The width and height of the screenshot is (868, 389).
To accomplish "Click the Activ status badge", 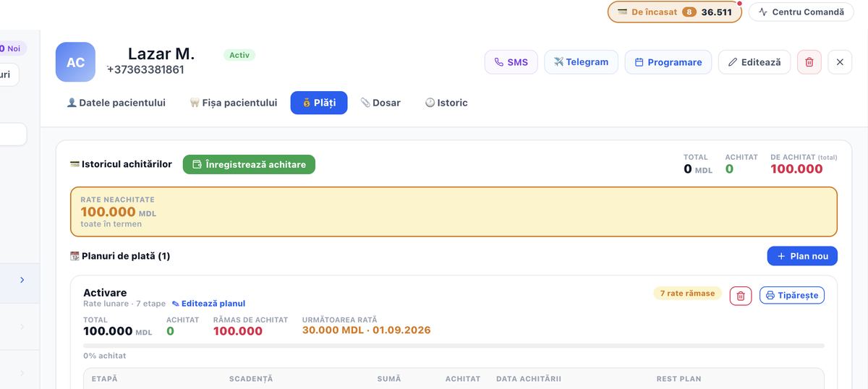I will tap(239, 55).
